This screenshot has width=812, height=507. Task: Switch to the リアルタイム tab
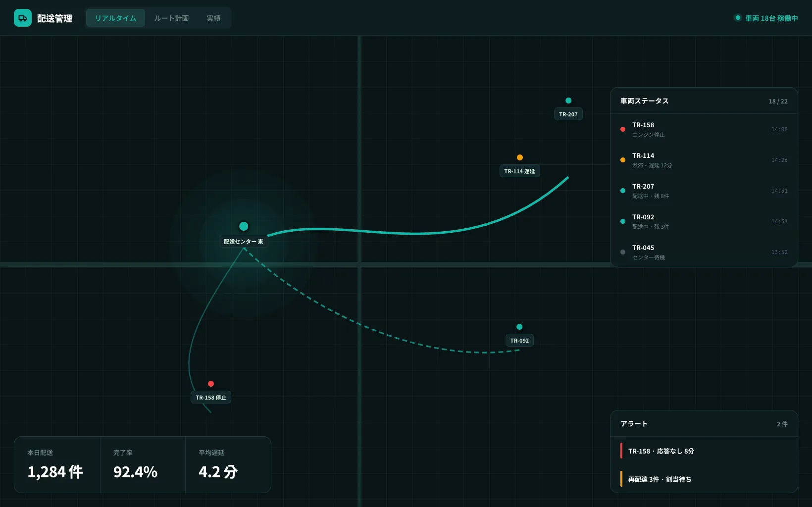click(115, 18)
